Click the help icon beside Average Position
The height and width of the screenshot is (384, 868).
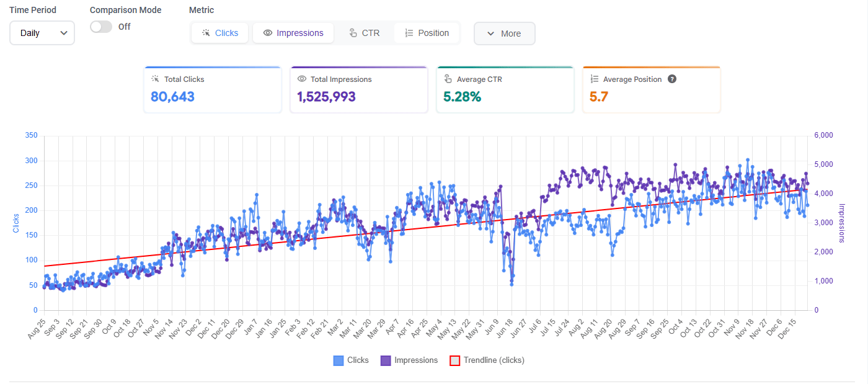click(x=671, y=79)
